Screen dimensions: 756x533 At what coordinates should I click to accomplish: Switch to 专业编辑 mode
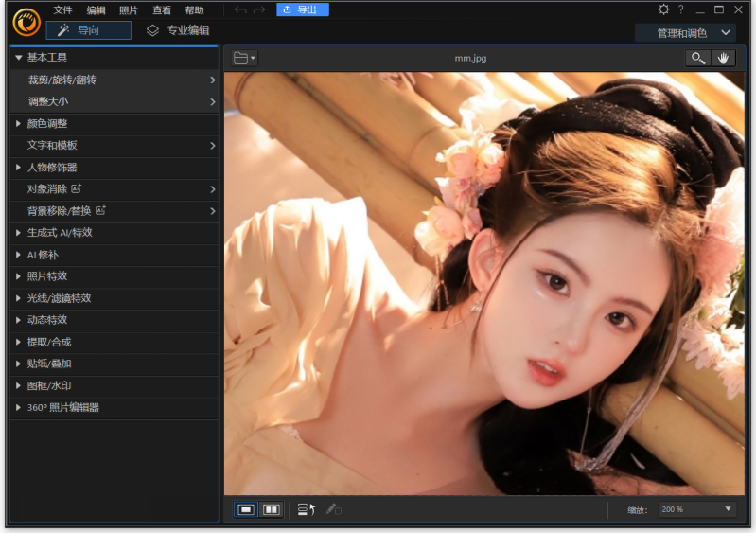(178, 30)
